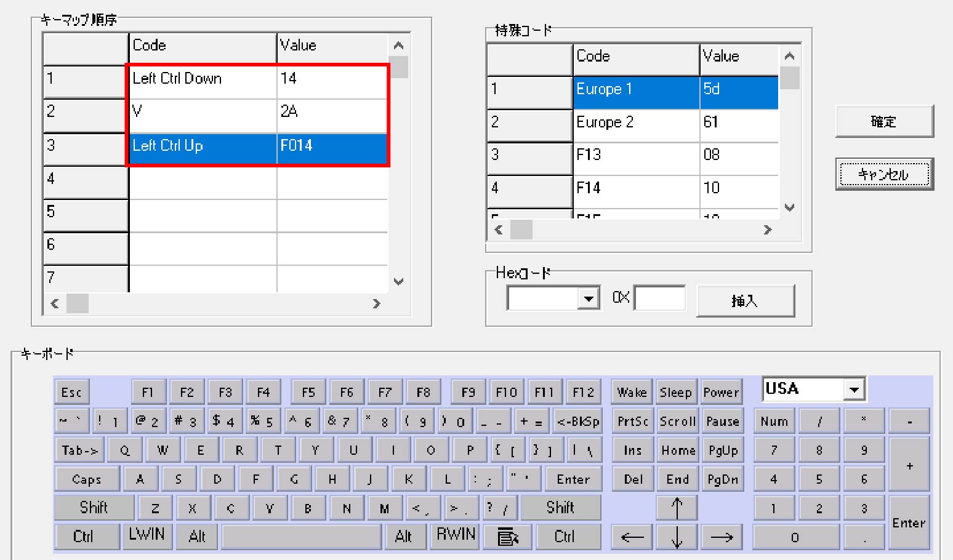Click the Pause key
The height and width of the screenshot is (560, 953).
tap(722, 422)
